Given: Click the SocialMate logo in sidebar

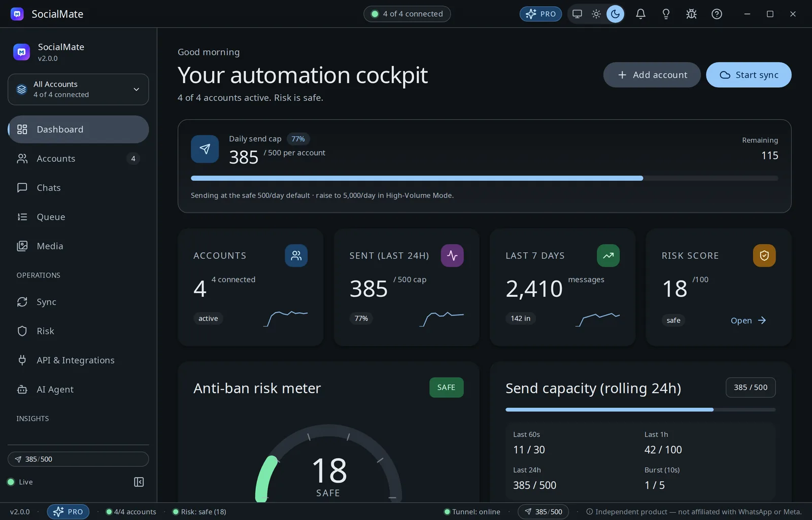Looking at the screenshot, I should pyautogui.click(x=21, y=52).
